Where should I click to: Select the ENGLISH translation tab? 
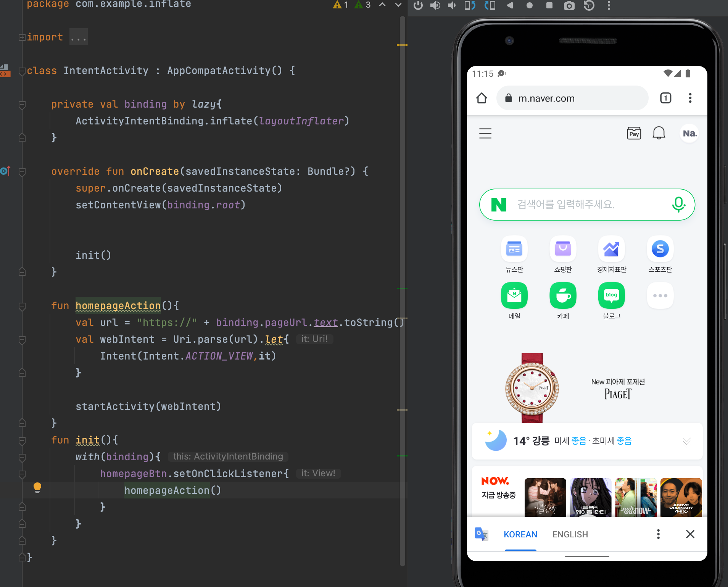(570, 534)
